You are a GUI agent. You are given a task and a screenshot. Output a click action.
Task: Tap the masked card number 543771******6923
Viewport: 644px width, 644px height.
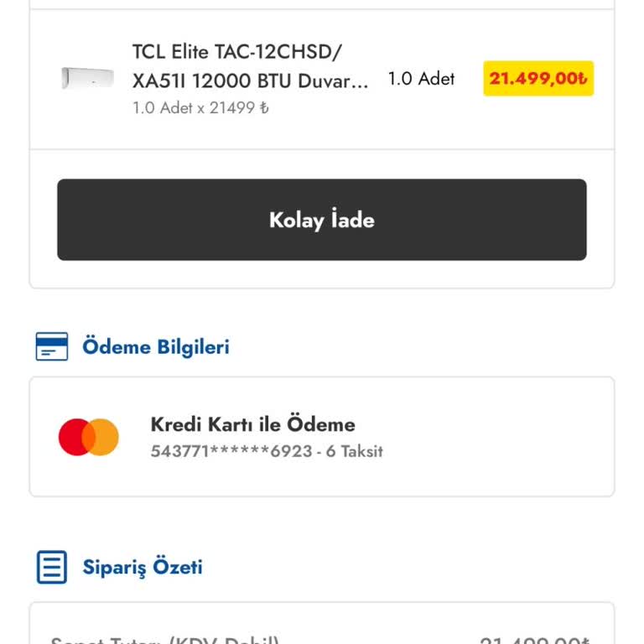pos(231,451)
